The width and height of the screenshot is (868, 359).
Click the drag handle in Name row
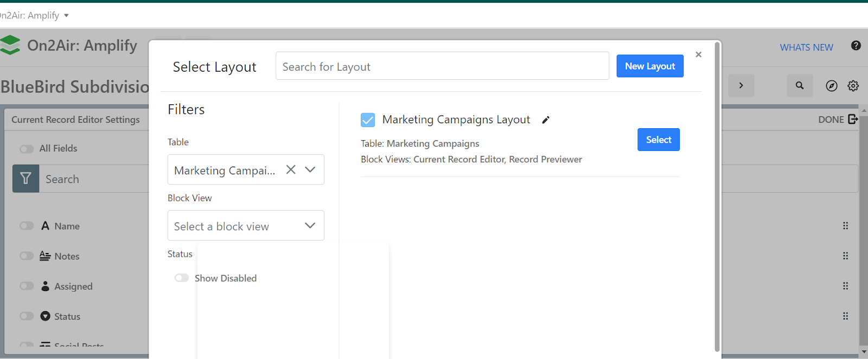(845, 226)
